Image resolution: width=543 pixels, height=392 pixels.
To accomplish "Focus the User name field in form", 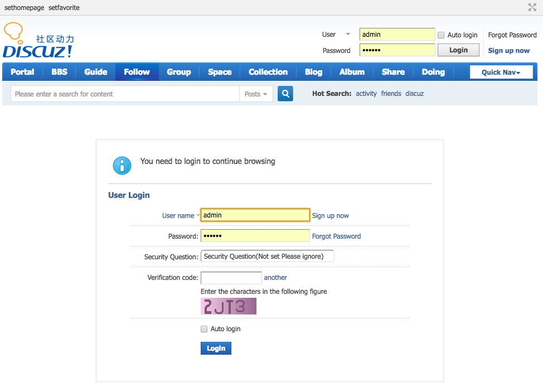I will point(255,215).
